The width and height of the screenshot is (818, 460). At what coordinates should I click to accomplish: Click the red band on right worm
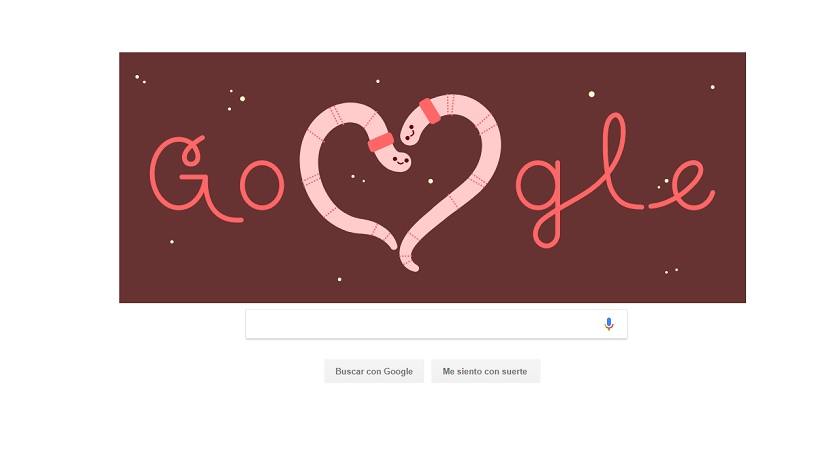pyautogui.click(x=430, y=111)
